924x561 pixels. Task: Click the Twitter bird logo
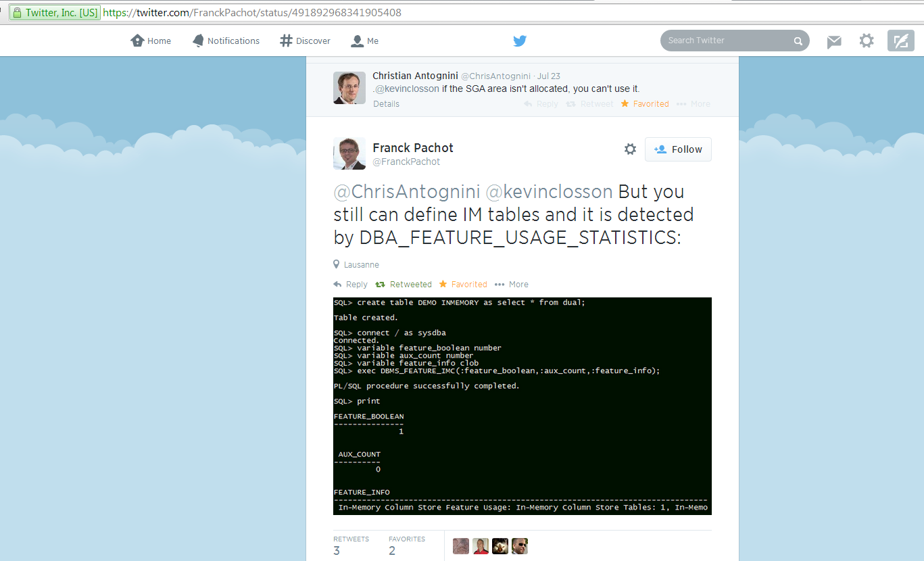519,41
